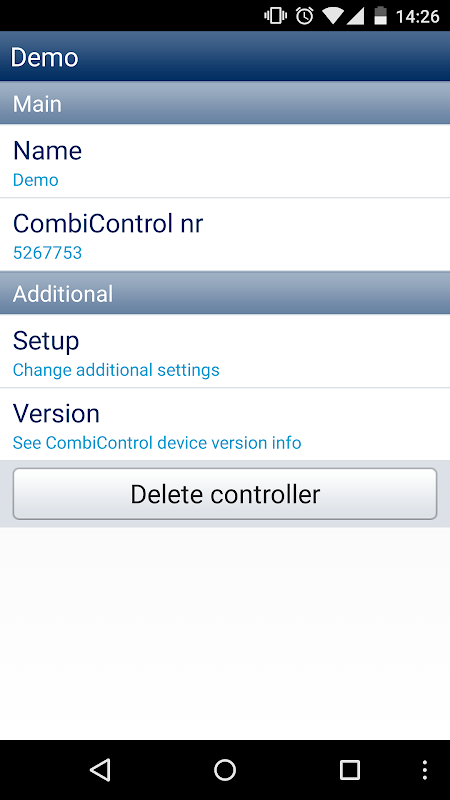Open the Name setting row
The width and height of the screenshot is (450, 800).
(225, 161)
